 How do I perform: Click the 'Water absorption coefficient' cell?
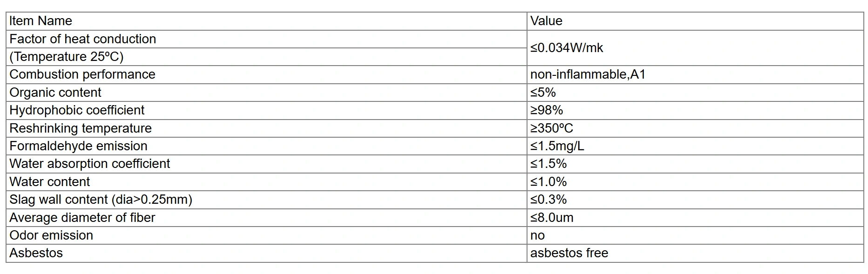click(90, 164)
